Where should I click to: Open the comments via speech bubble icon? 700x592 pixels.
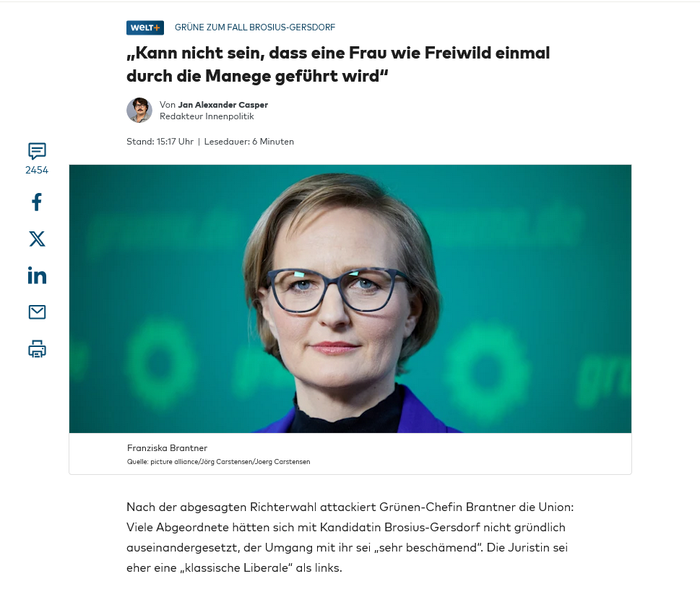tap(37, 151)
